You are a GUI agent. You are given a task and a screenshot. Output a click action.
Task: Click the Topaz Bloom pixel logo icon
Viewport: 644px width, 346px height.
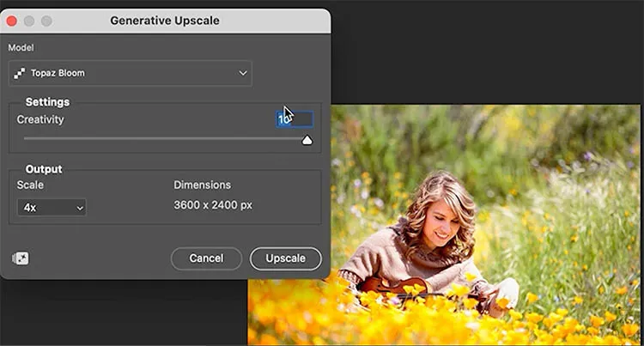pyautogui.click(x=19, y=73)
